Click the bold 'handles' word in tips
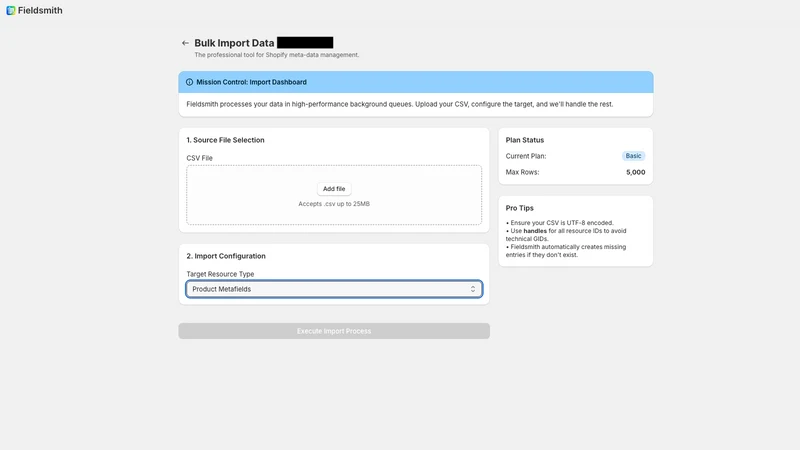Screen dimensions: 800x450 click(x=535, y=231)
